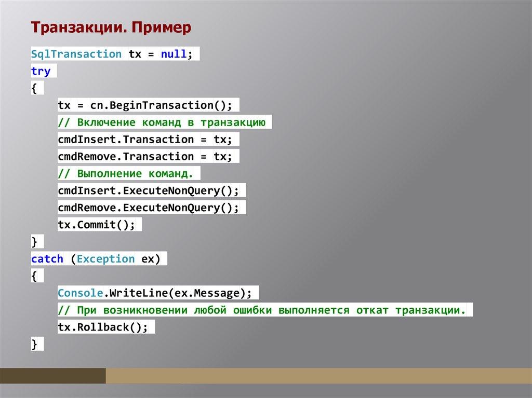Screen dimensions: 532x398
Task: Click the opening brace below try
Action: 34,88
